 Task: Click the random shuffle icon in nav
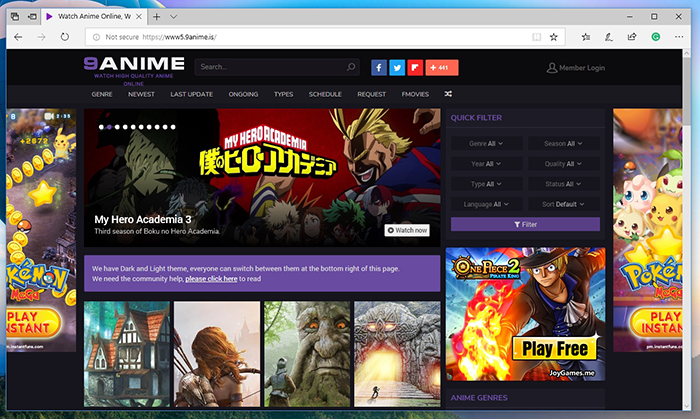pyautogui.click(x=448, y=94)
